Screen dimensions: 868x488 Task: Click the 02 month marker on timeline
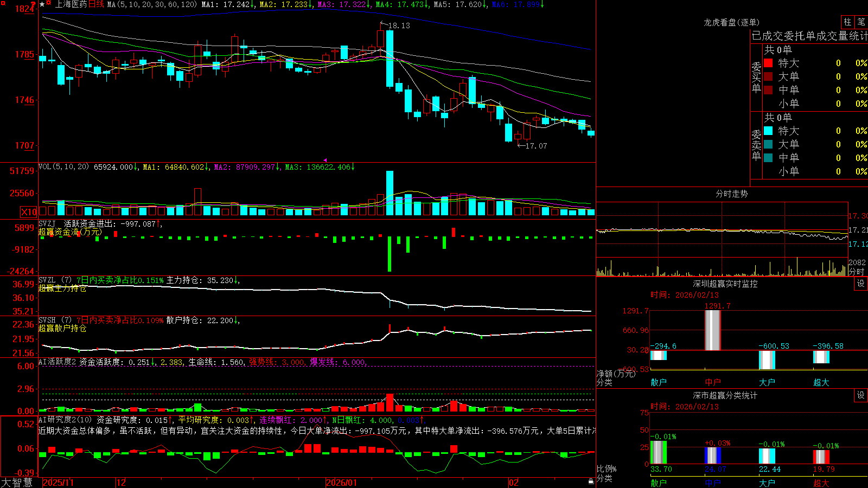514,483
